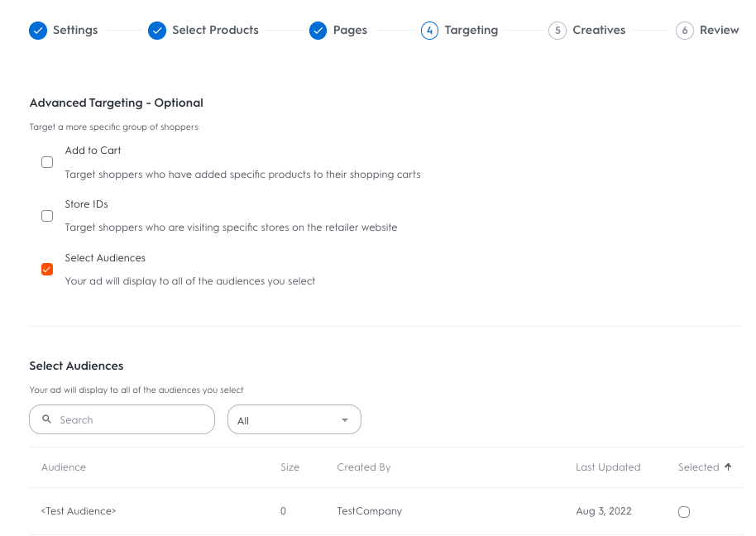Click the Pages step checkmark icon
Viewport: 756px width, 536px height.
(318, 31)
